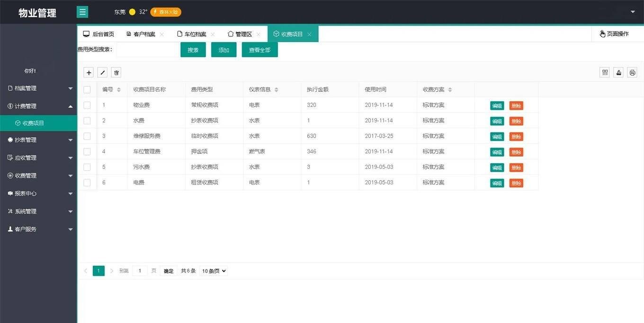This screenshot has width=644, height=323.
Task: Click 删除 for the 污水费 row
Action: [516, 167]
